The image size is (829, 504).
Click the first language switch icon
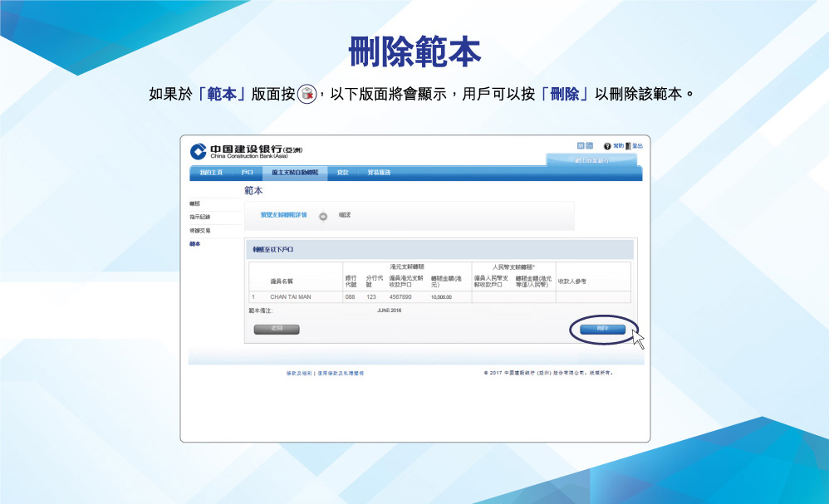(581, 145)
